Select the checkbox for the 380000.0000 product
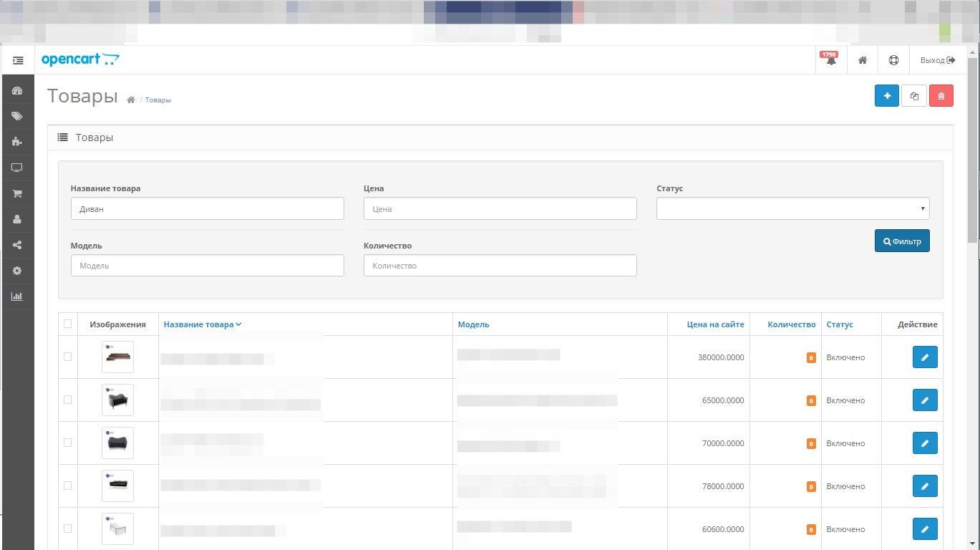Viewport: 980px width, 550px height. 68,357
